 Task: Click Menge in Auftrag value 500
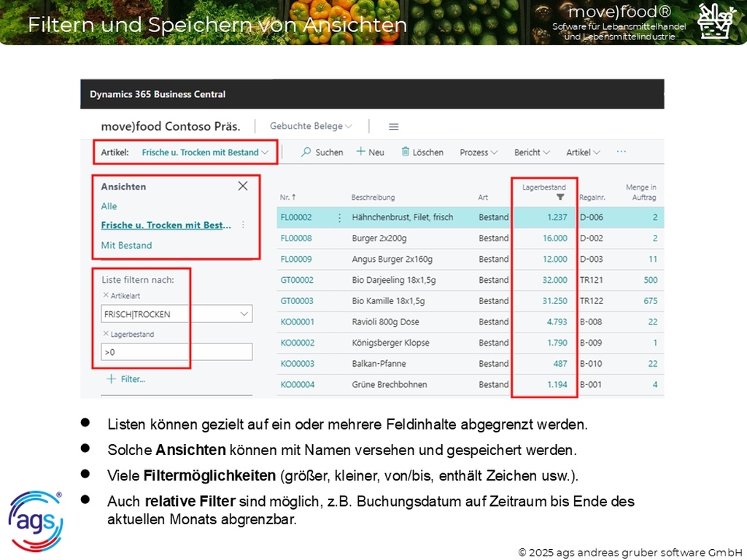pyautogui.click(x=650, y=280)
